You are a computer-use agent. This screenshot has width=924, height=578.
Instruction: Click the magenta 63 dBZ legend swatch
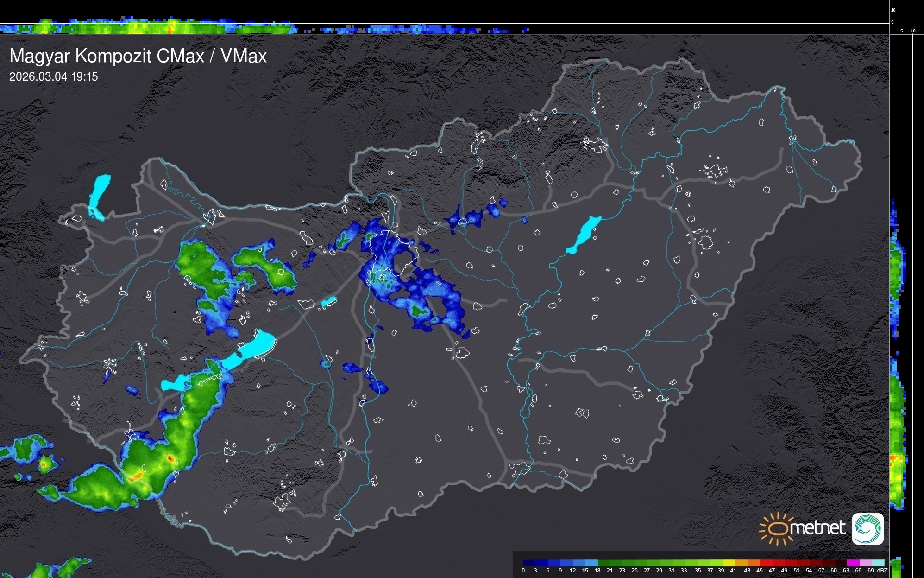coord(854,563)
